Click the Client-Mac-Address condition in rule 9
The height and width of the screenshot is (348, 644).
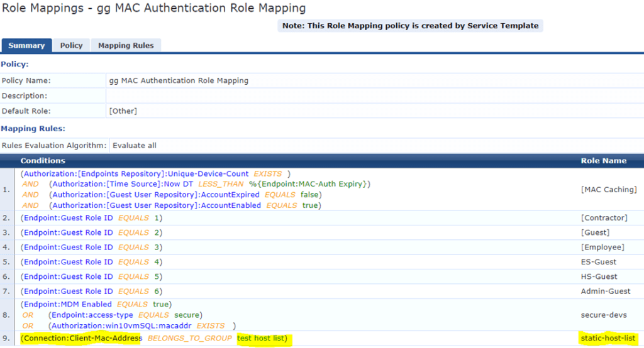[82, 339]
